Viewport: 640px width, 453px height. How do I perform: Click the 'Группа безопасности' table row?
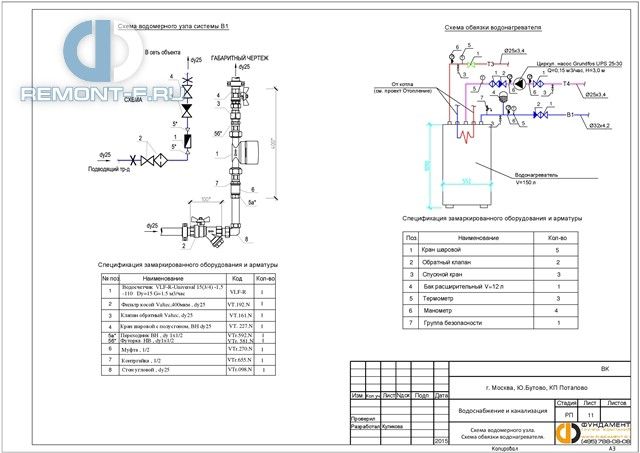[x=490, y=323]
